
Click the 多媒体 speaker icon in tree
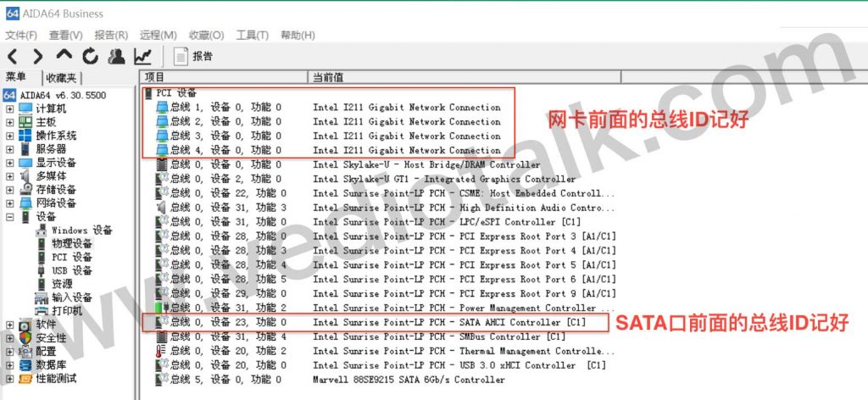point(25,176)
